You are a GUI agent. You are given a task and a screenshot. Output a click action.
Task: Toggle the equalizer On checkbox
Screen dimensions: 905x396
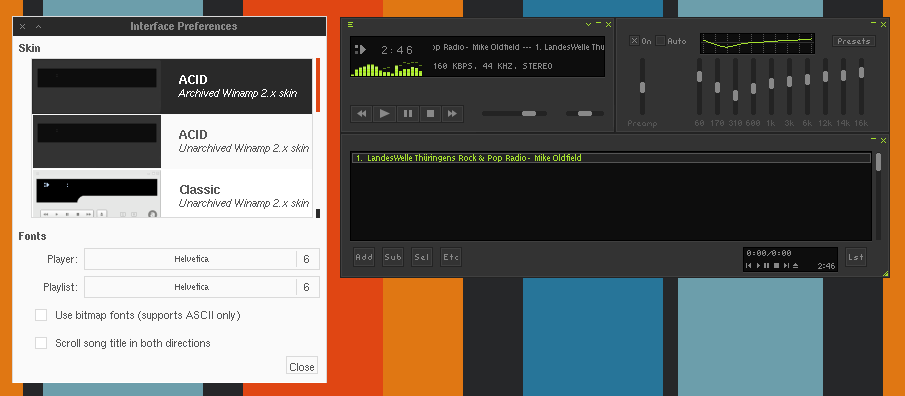634,41
